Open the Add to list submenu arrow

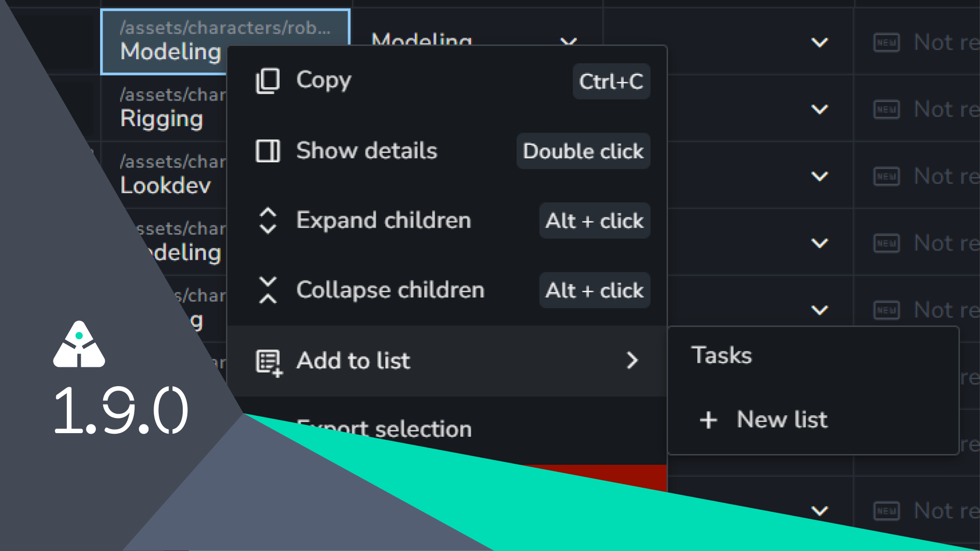(632, 361)
